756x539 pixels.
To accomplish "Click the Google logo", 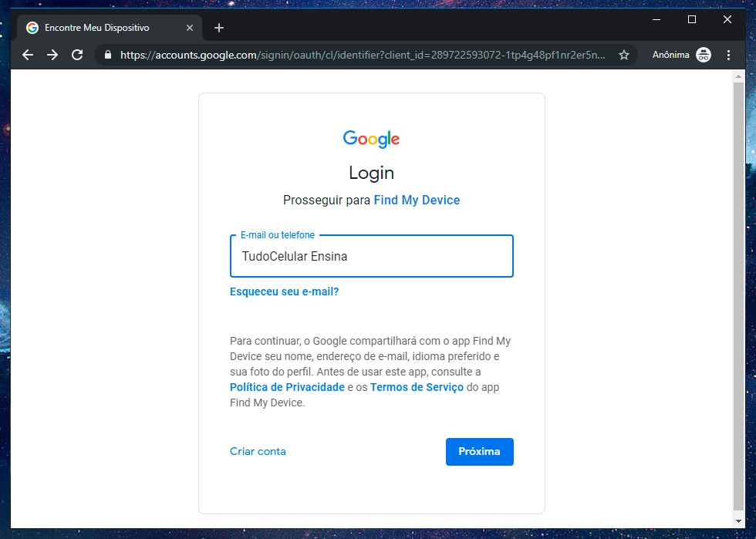I will 372,139.
